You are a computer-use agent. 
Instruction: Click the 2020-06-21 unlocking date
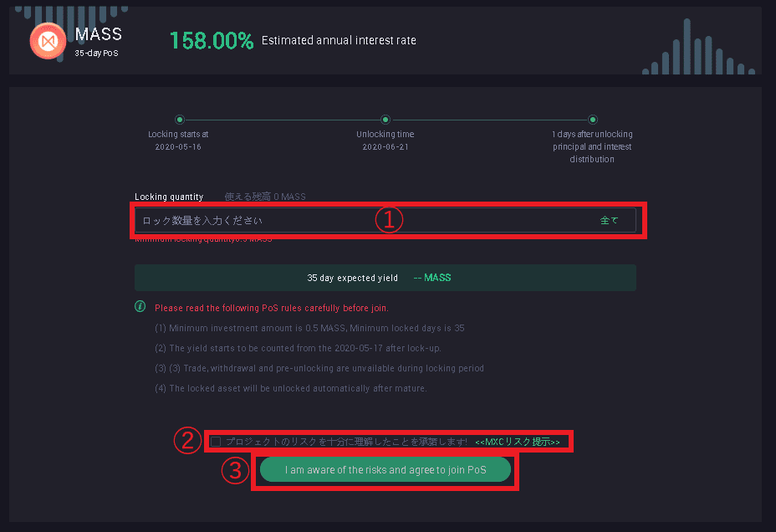385,147
